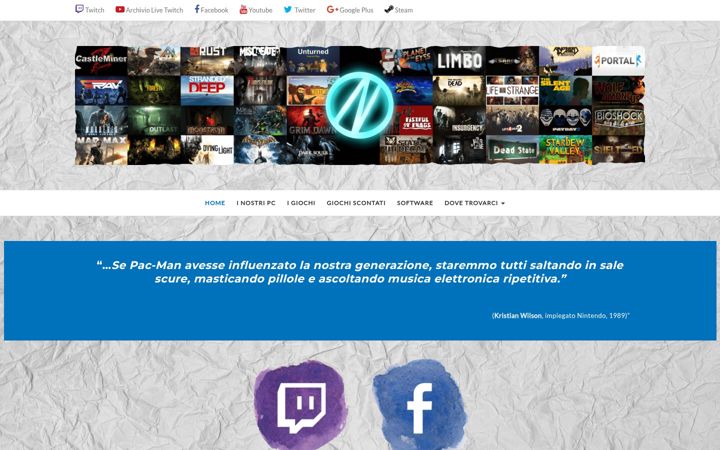Screen dimensions: 720x450
Task: Select the HOME menu item
Action: coord(215,203)
